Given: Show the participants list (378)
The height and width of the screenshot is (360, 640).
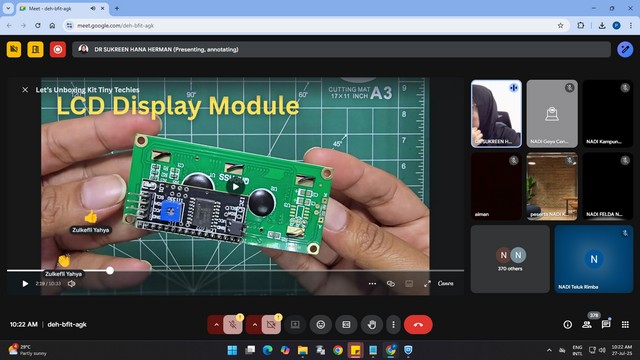Looking at the screenshot, I should tap(587, 324).
